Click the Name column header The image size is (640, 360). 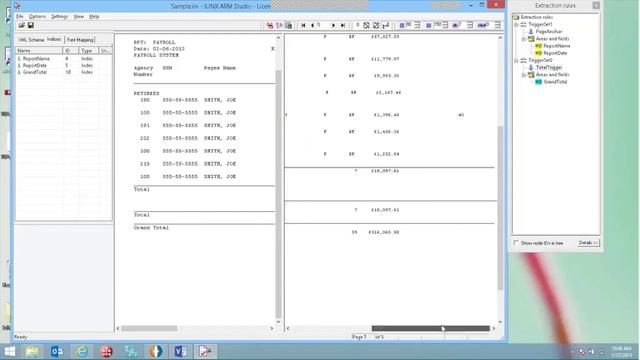tap(39, 51)
